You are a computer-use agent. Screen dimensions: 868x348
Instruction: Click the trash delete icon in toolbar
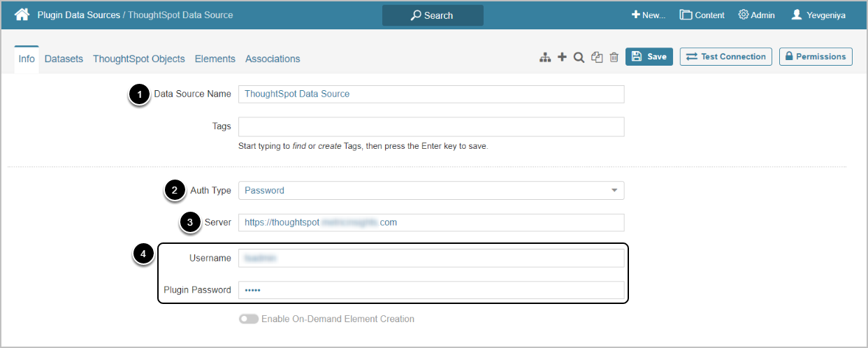[x=614, y=57]
